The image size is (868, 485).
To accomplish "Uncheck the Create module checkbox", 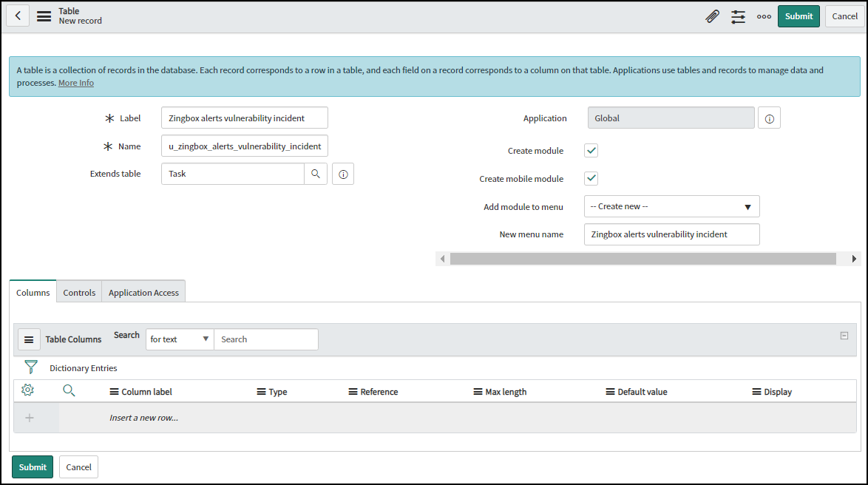I will pos(591,151).
